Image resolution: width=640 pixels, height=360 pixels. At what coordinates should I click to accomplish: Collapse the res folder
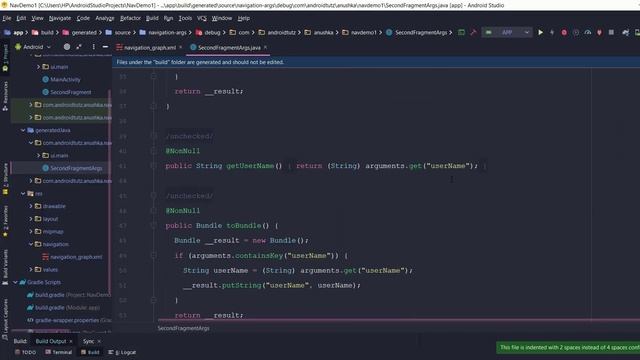[x=23, y=193]
